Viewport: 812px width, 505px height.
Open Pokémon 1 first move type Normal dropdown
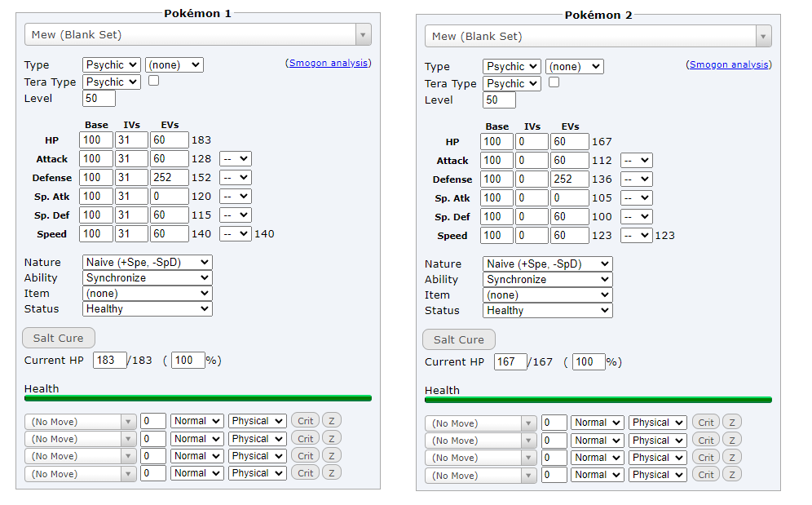(197, 421)
